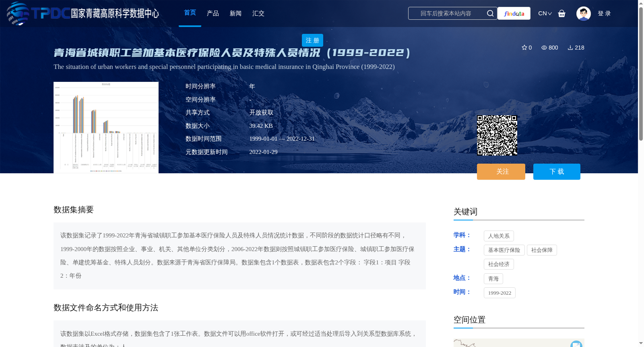Click the Chinese dataset title heading
This screenshot has height=347, width=644.
[232, 53]
